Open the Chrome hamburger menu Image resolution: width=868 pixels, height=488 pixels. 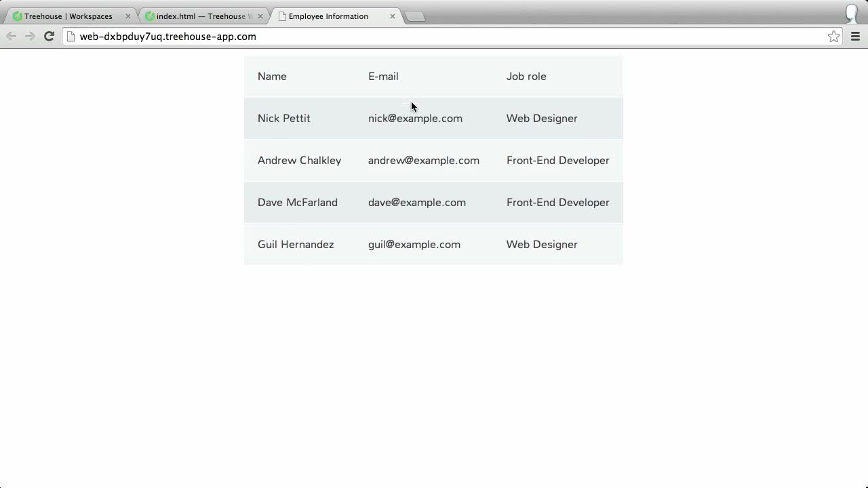[855, 37]
